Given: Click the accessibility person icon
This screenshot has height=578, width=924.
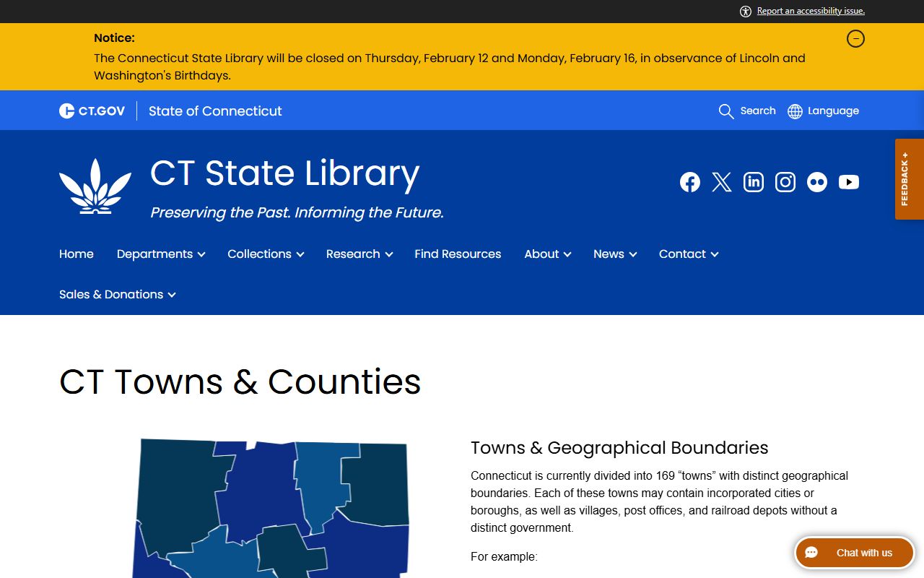Looking at the screenshot, I should pos(746,11).
